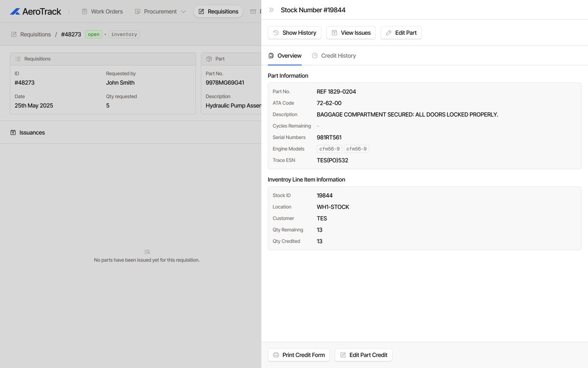Click the Edit Part button
The image size is (588, 368).
[x=401, y=33]
